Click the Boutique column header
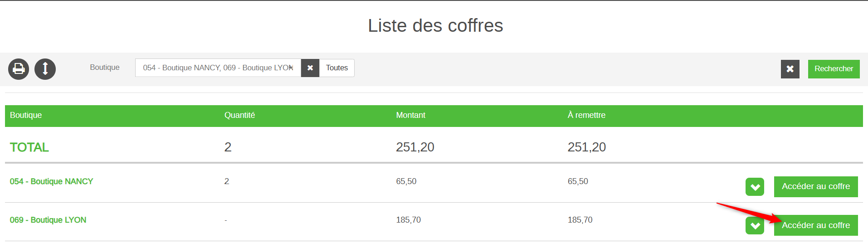This screenshot has height=243, width=868. (26, 115)
